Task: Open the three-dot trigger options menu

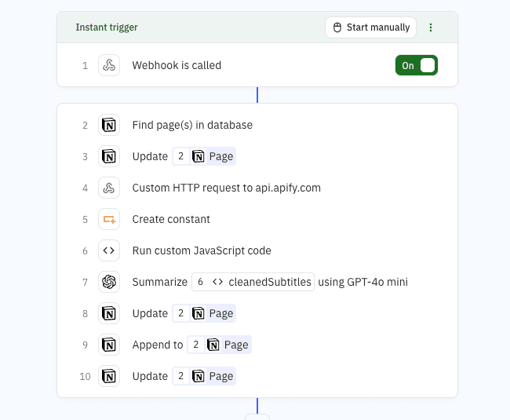Action: pyautogui.click(x=431, y=27)
